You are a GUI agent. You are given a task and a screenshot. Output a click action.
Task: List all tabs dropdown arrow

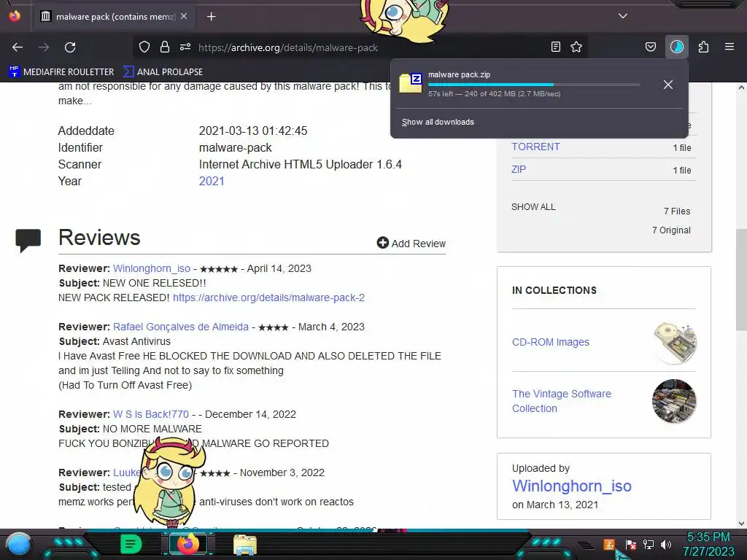point(623,16)
